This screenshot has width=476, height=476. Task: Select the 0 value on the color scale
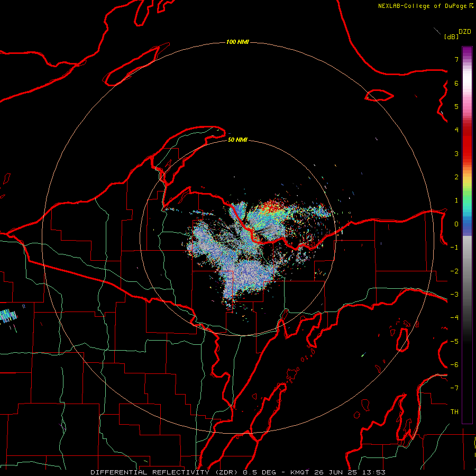(456, 224)
